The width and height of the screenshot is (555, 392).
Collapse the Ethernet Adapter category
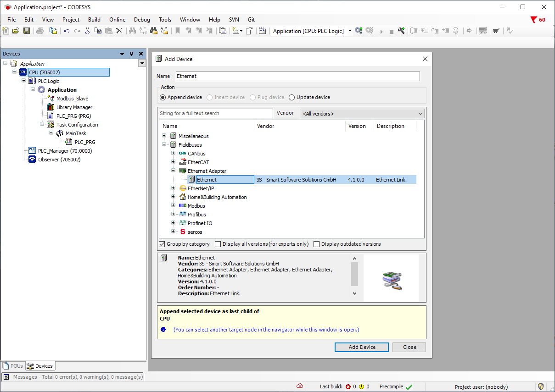pyautogui.click(x=174, y=171)
